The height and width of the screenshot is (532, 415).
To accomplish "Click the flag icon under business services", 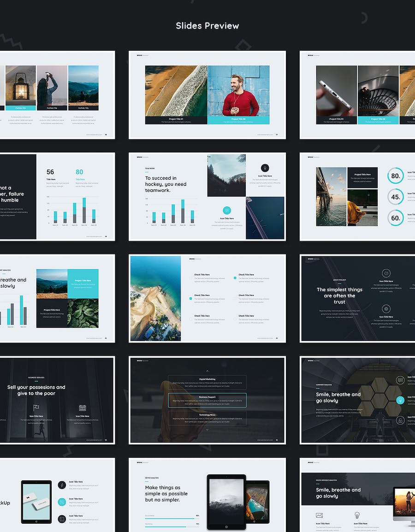I will click(x=36, y=408).
